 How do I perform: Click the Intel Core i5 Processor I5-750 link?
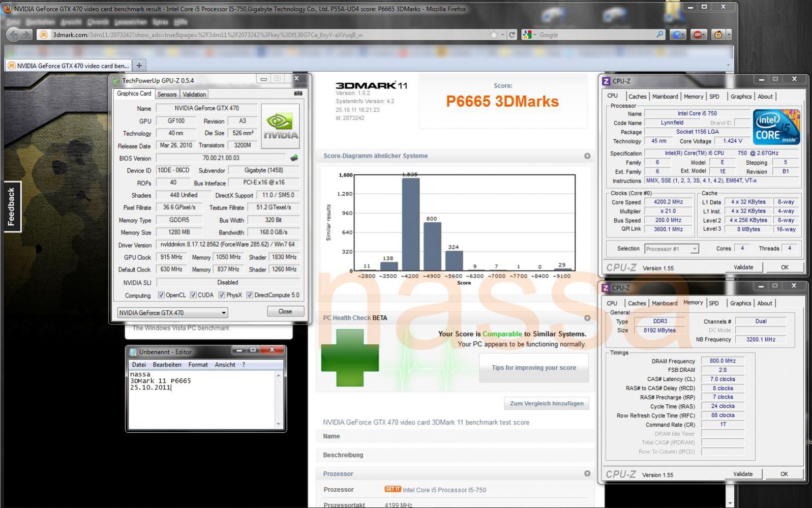pos(444,490)
